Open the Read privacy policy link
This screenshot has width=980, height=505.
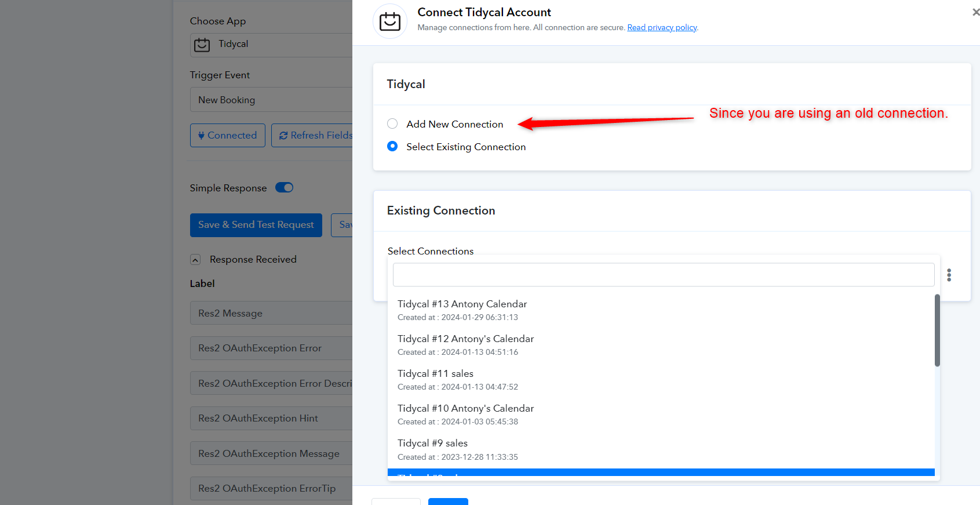pos(662,28)
